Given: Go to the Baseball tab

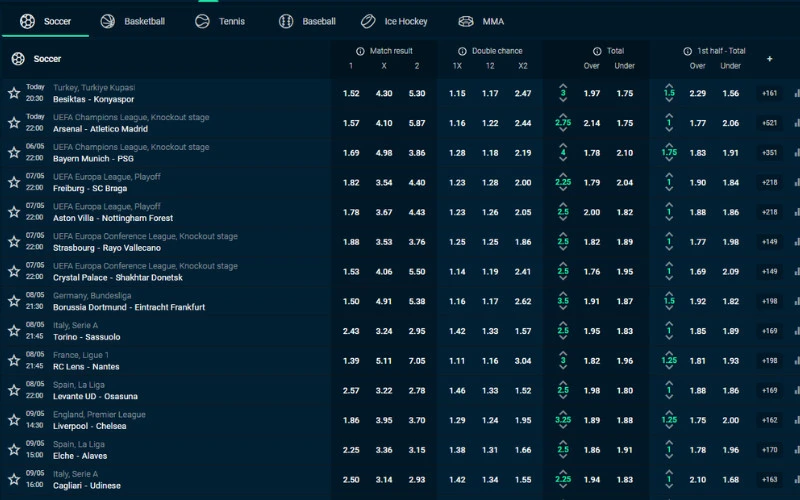Looking at the screenshot, I should (307, 21).
